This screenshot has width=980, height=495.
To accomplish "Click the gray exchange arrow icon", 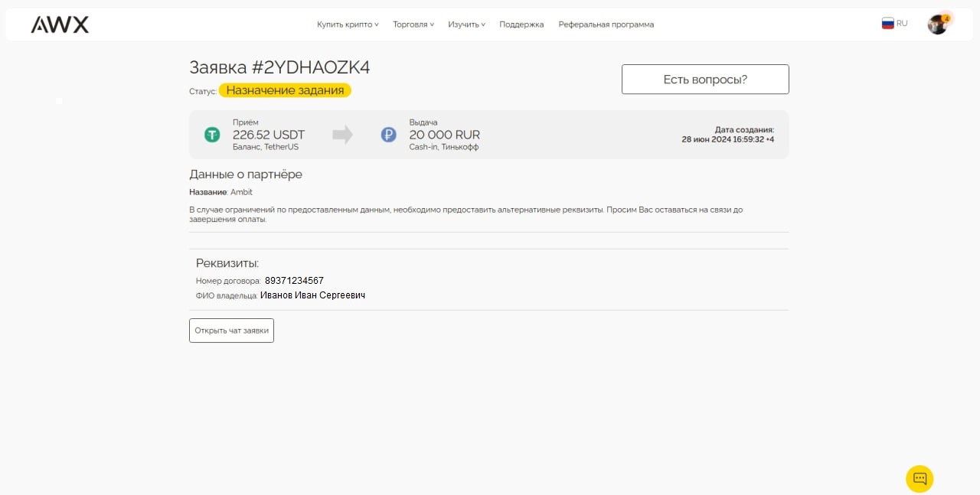I will tap(342, 135).
